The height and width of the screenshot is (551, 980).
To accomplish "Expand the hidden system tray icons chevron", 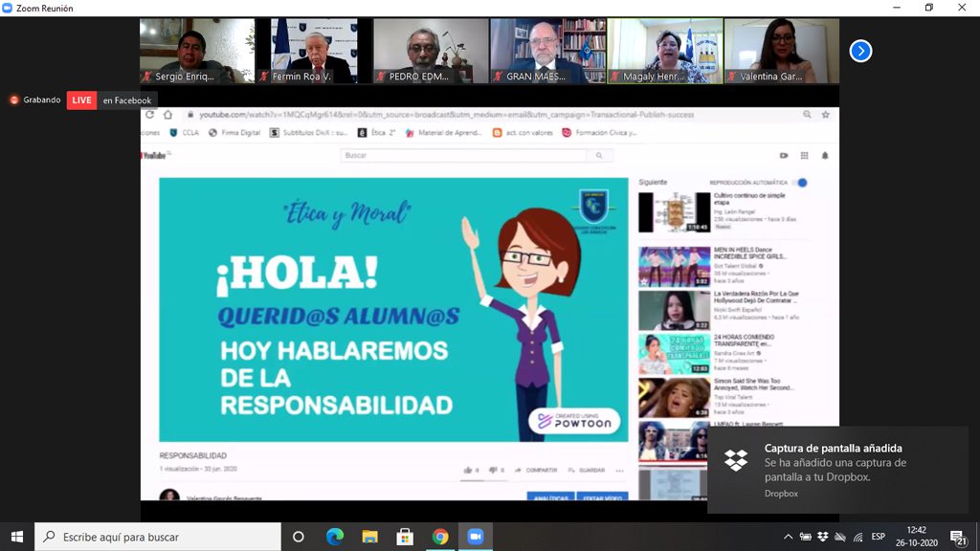I will pyautogui.click(x=788, y=537).
